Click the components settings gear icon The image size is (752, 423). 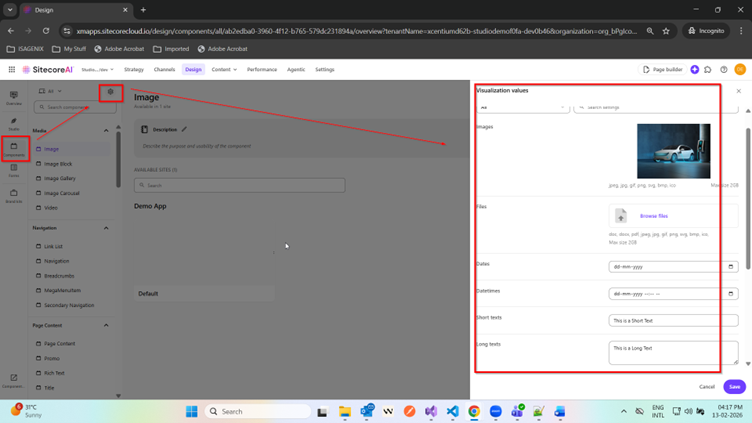point(111,92)
